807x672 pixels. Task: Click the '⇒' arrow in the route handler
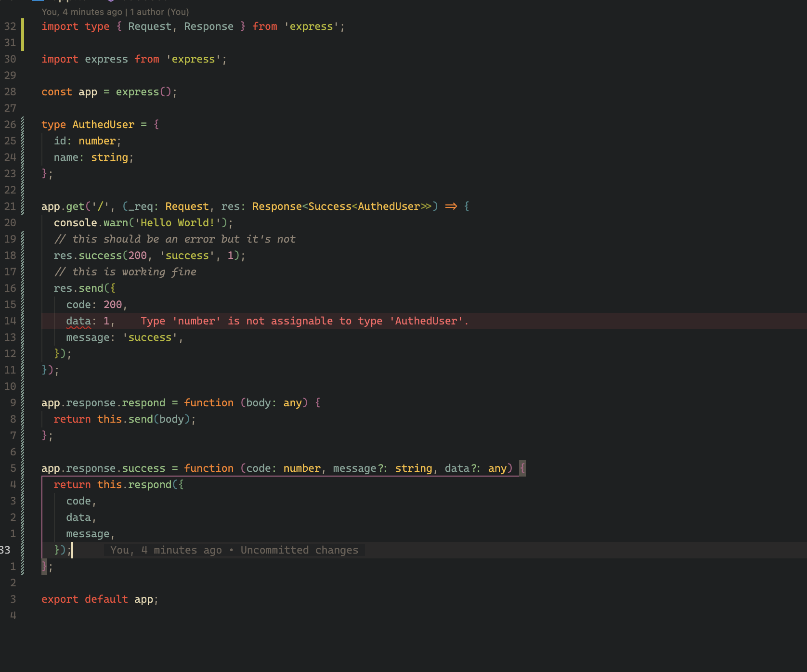451,207
